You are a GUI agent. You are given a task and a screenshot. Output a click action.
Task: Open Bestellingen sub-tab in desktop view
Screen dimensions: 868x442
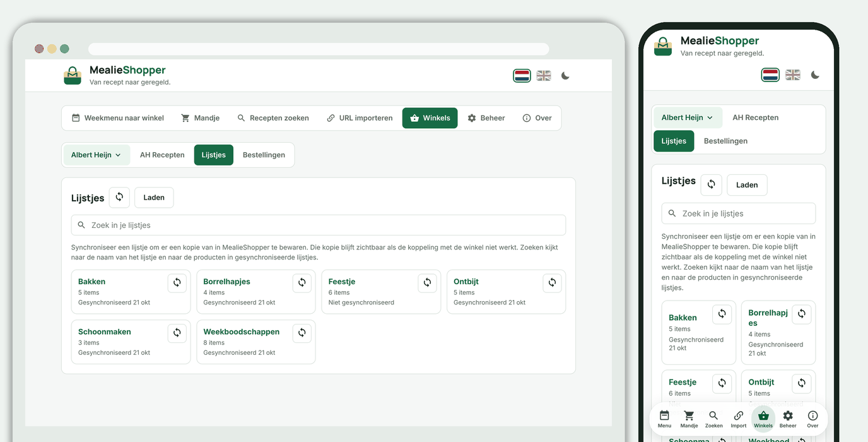tap(264, 155)
